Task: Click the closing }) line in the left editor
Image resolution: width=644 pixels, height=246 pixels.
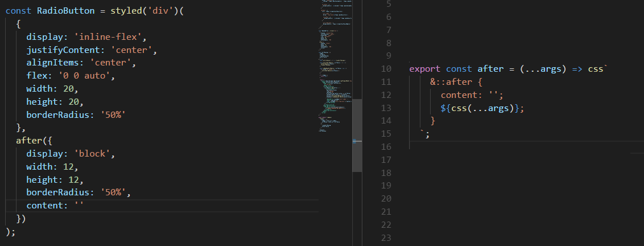Action: (21, 219)
